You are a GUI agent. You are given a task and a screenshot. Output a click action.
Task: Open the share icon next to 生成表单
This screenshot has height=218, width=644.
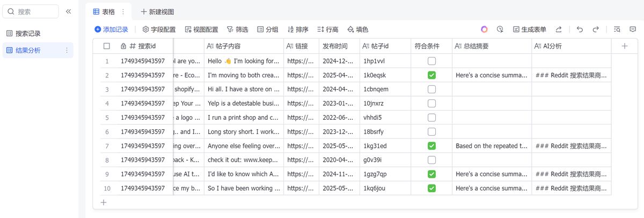pyautogui.click(x=559, y=30)
